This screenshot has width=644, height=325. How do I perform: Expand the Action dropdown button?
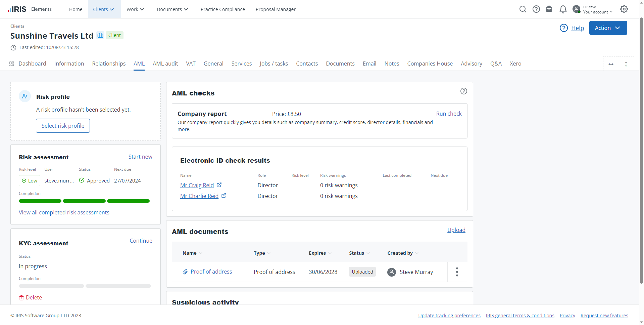(608, 28)
